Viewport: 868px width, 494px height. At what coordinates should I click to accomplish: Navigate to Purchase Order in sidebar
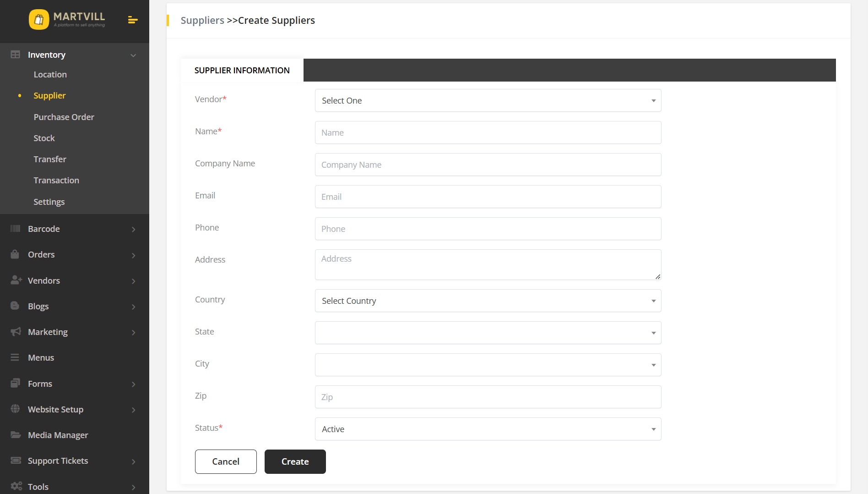point(64,117)
